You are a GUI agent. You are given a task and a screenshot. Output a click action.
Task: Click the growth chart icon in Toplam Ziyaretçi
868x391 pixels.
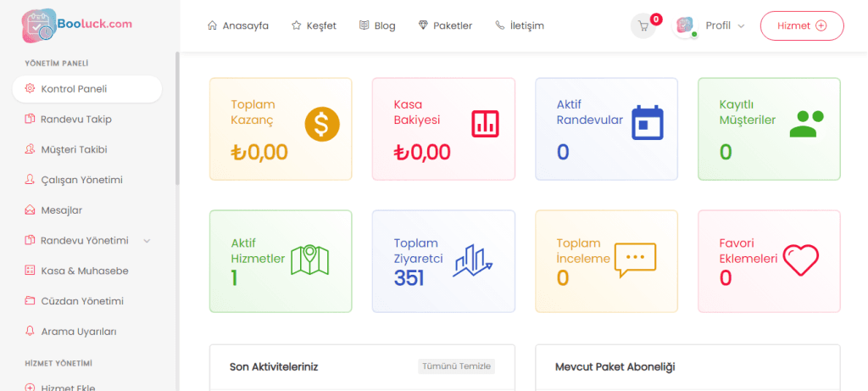[473, 260]
